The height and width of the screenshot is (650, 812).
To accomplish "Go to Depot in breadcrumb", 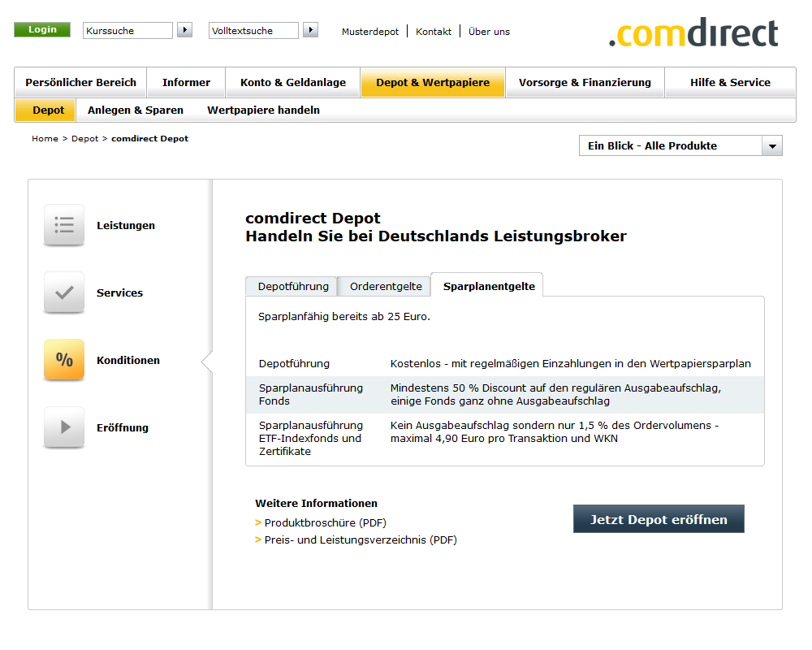I will [85, 138].
